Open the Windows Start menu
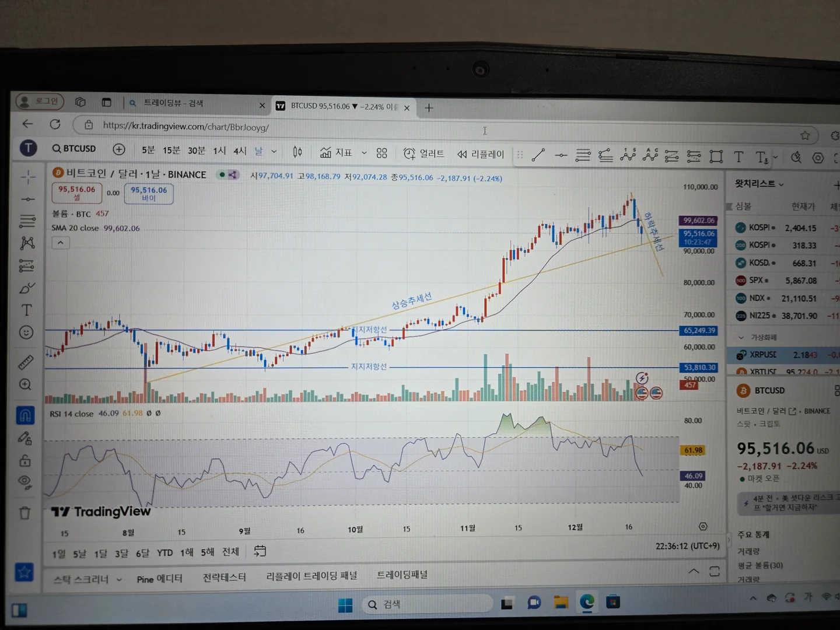840x630 pixels. pyautogui.click(x=345, y=605)
